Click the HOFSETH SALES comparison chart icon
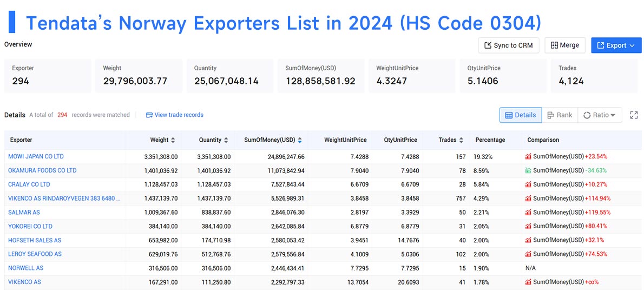 point(528,240)
